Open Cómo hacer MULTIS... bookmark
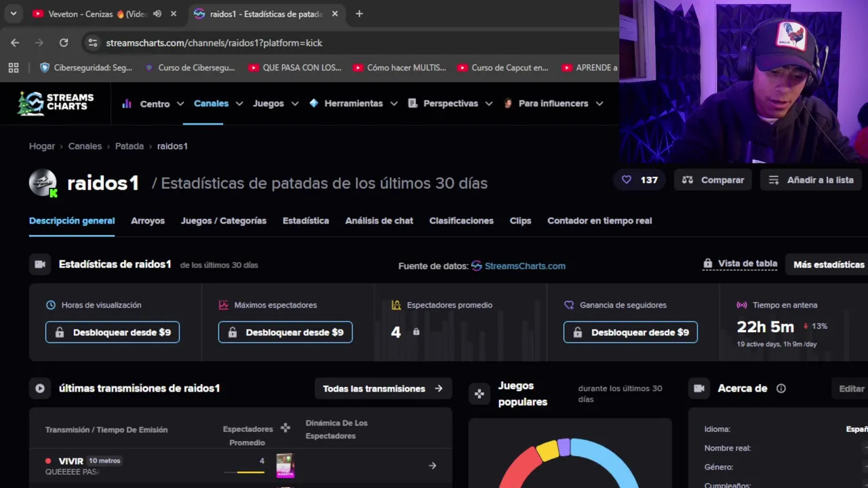Viewport: 868px width, 488px height. pyautogui.click(x=399, y=68)
